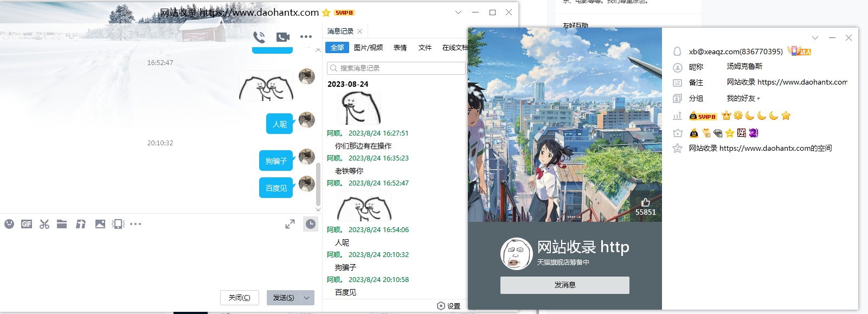Click the two-figure sticker in chat
This screenshot has height=314, width=868.
point(266,86)
